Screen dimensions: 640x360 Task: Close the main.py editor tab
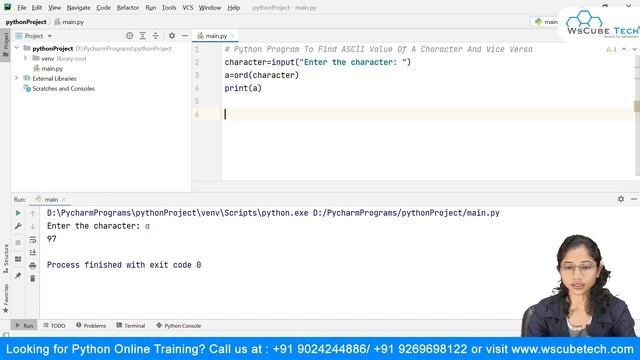[233, 36]
